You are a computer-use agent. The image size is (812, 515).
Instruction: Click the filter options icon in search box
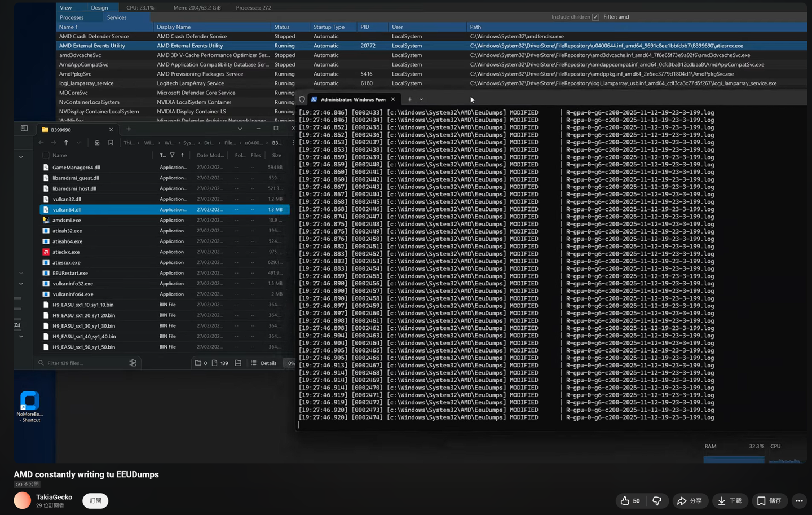[133, 363]
